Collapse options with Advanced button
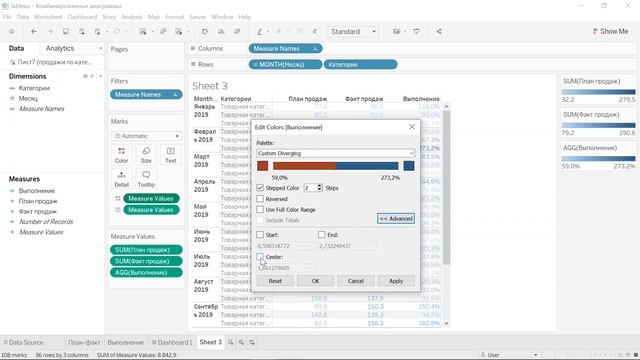The height and width of the screenshot is (360, 640). 396,219
